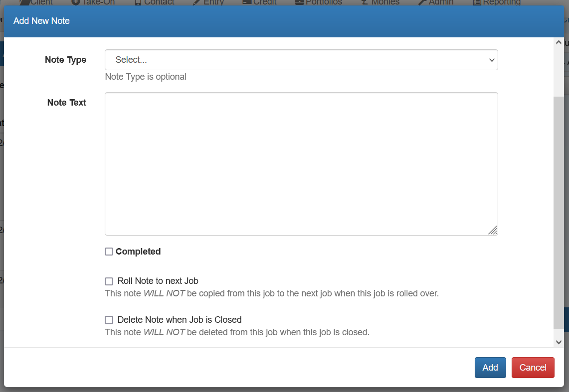Click the blue Add button
This screenshot has width=569, height=392.
click(490, 368)
